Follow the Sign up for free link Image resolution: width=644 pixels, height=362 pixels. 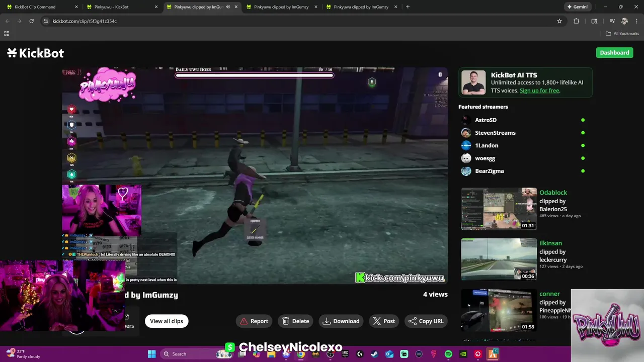click(539, 90)
